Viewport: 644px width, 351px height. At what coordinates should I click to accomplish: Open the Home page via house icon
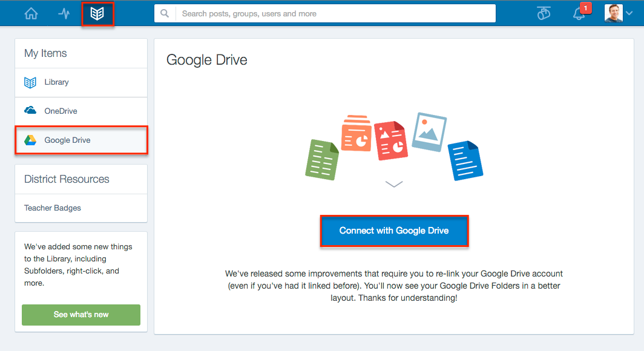pos(30,13)
